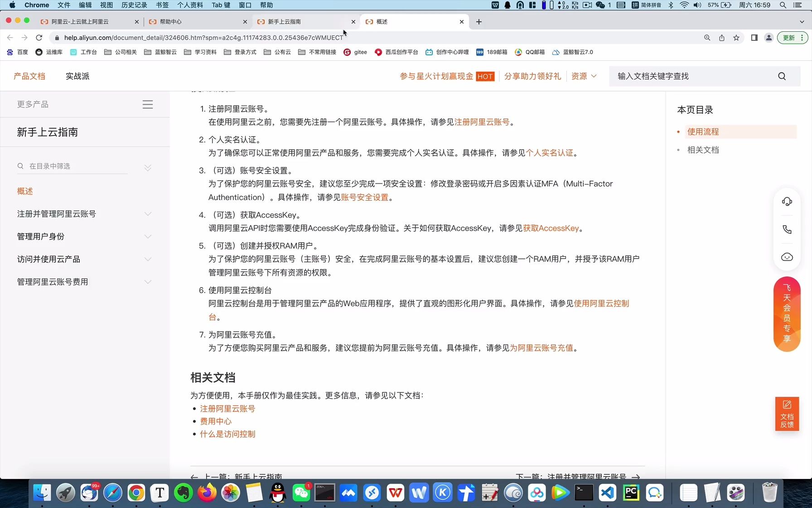Open the 资源 dropdown
812x508 pixels.
(584, 76)
